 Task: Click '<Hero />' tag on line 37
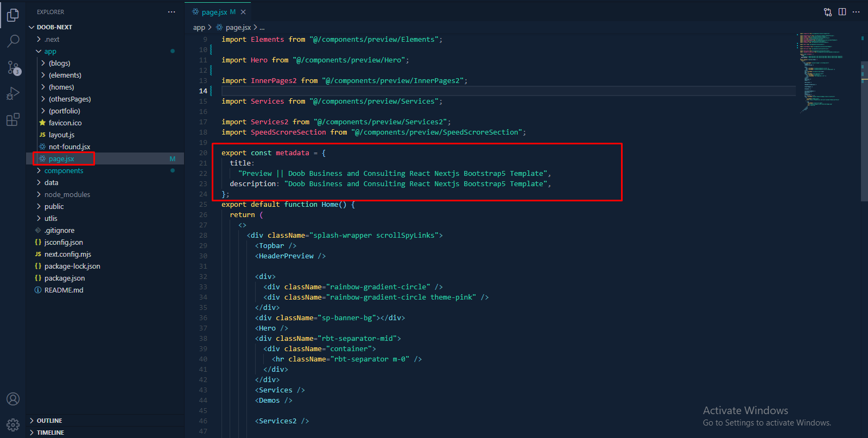click(x=271, y=328)
